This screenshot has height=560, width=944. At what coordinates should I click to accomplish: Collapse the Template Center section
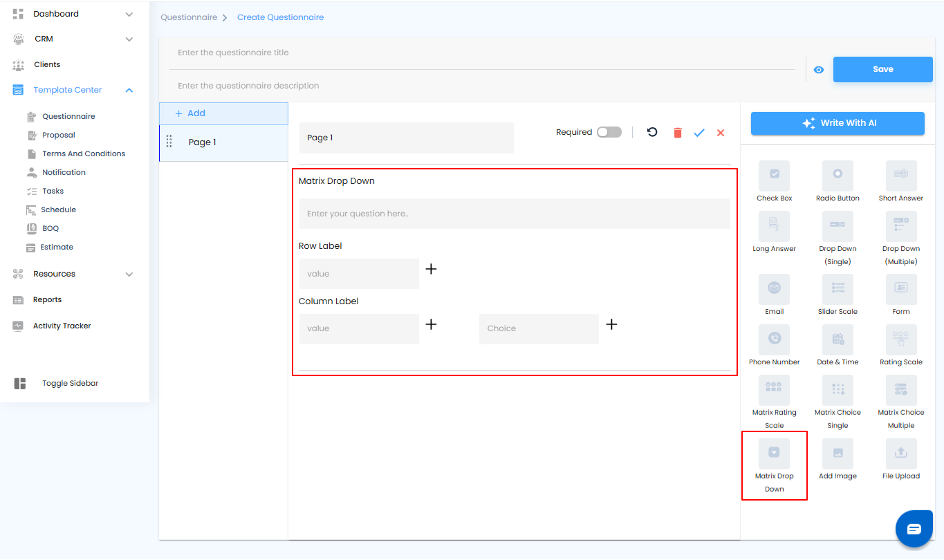coord(129,90)
